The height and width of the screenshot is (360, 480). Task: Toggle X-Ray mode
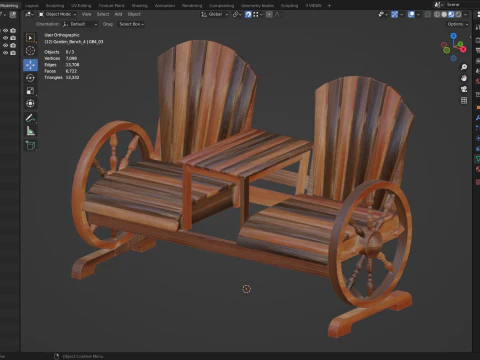point(428,14)
